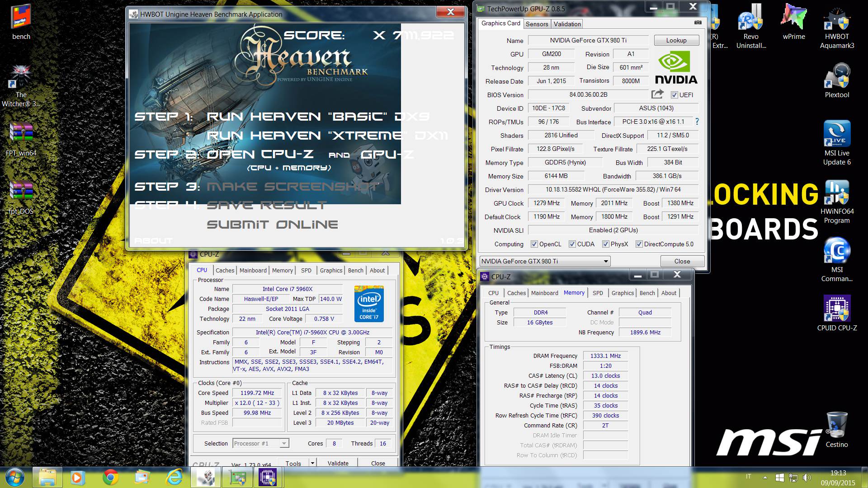This screenshot has height=488, width=868.
Task: Open the SPD tab in right CPU-Z window
Action: point(598,293)
